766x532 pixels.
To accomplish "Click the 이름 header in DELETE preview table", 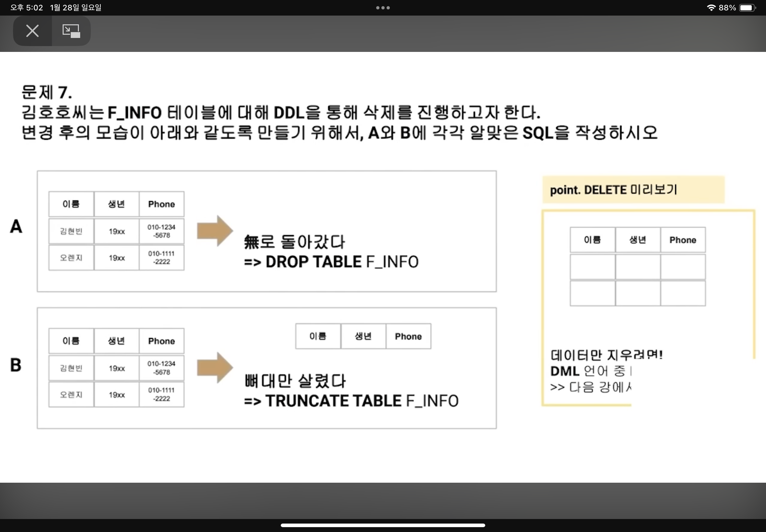I will [x=592, y=240].
